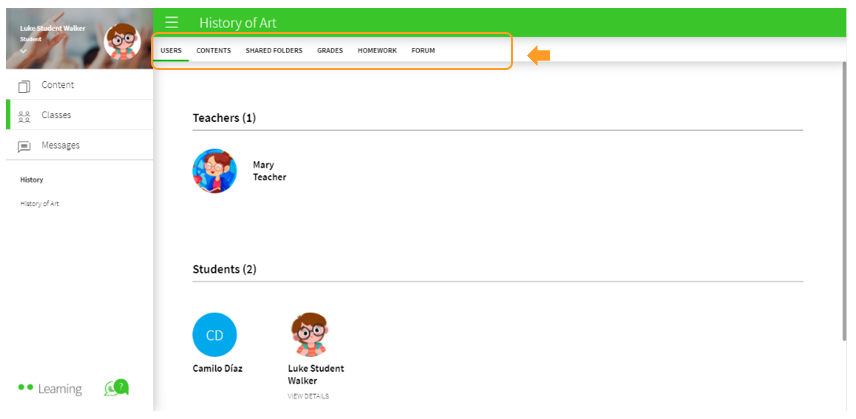Open the hamburger menu icon

[172, 22]
